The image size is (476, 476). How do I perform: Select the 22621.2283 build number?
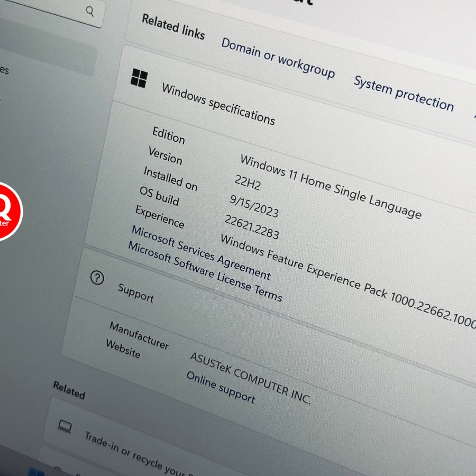pyautogui.click(x=252, y=227)
